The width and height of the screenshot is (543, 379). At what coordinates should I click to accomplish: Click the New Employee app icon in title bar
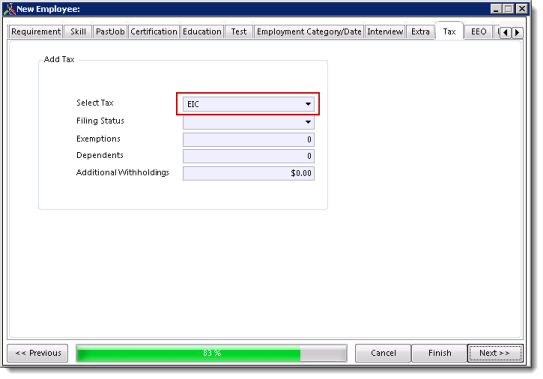9,9
